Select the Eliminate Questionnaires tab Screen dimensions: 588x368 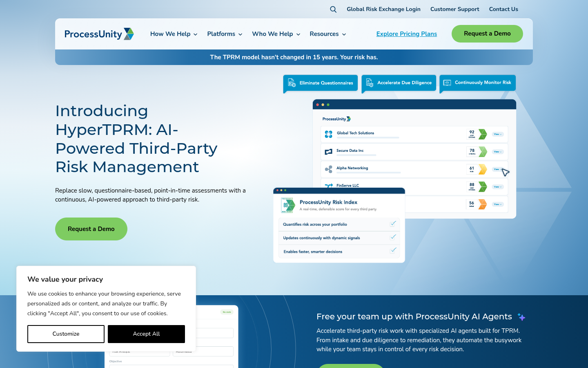coord(321,83)
